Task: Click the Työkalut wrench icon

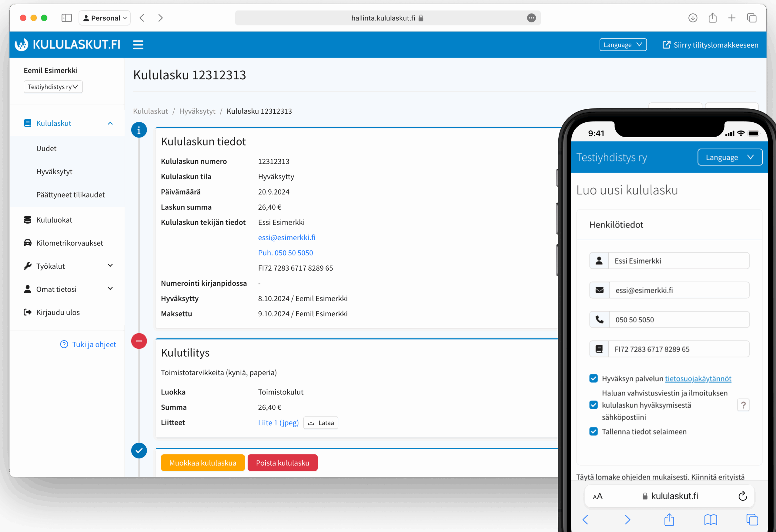Action: [x=28, y=266]
